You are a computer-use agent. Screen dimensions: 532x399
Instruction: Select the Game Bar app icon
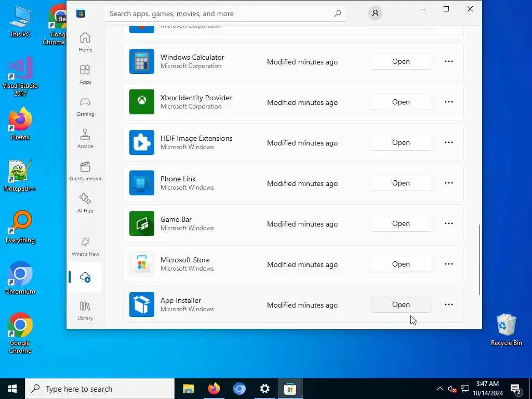tap(141, 223)
